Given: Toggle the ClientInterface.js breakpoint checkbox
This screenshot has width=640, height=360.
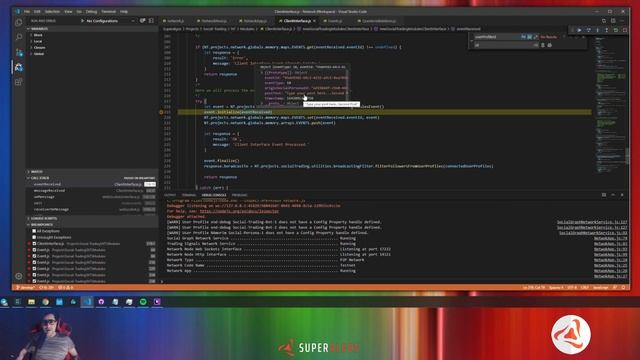Looking at the screenshot, I should (34, 244).
